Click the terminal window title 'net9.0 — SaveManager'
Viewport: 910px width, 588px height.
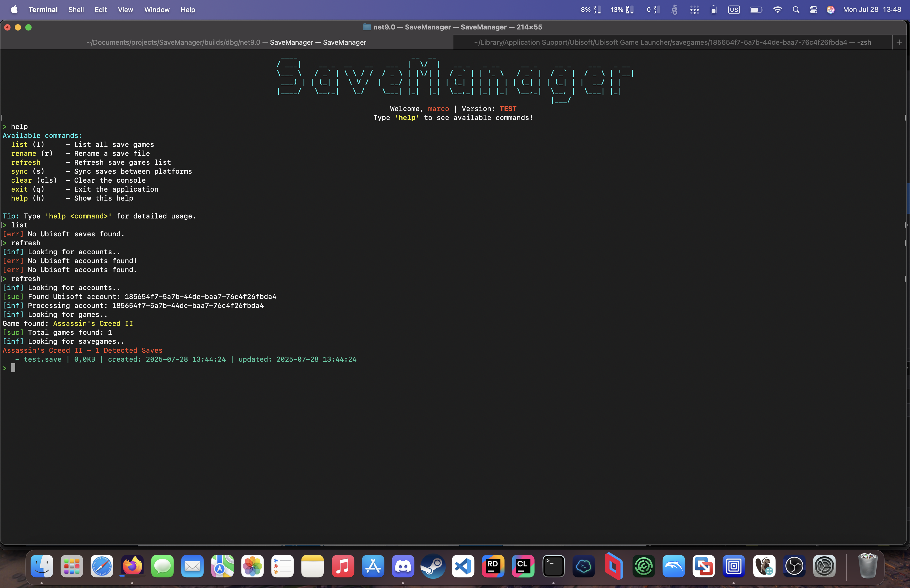(457, 27)
